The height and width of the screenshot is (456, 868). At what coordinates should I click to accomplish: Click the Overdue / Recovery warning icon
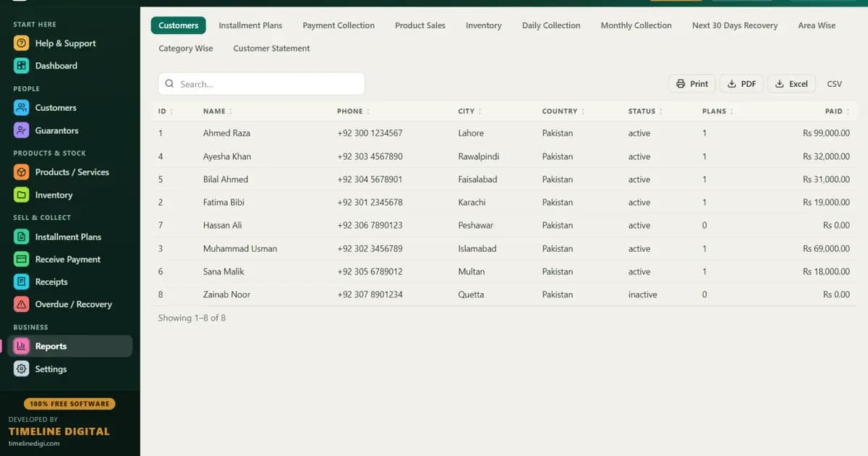tap(22, 304)
